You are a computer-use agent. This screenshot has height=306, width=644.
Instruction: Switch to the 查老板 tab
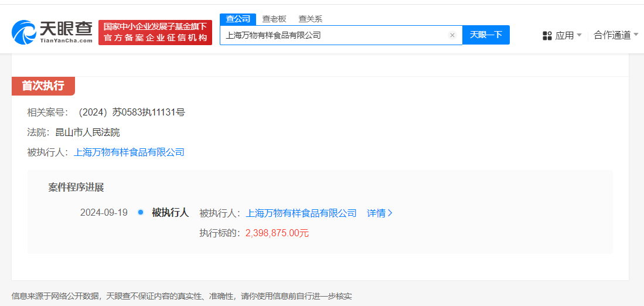coord(274,19)
